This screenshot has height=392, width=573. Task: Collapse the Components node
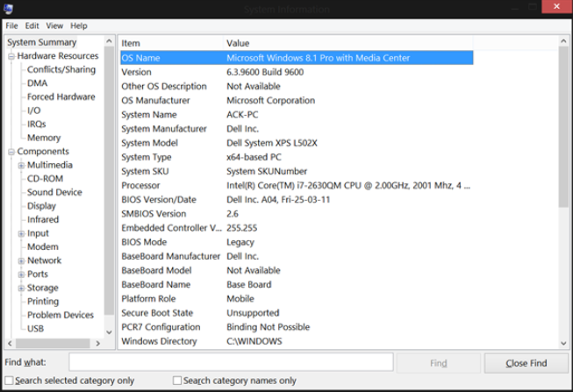pyautogui.click(x=11, y=152)
